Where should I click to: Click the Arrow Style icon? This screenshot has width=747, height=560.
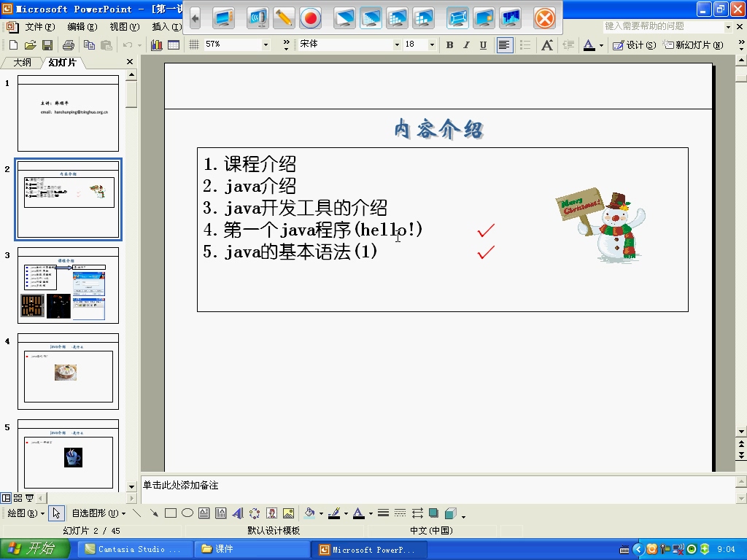coord(417,513)
